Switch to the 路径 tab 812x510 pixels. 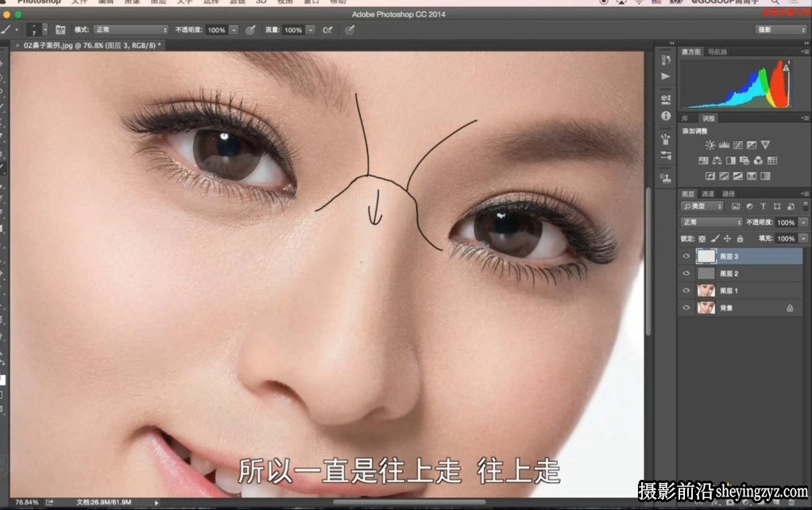pos(728,194)
